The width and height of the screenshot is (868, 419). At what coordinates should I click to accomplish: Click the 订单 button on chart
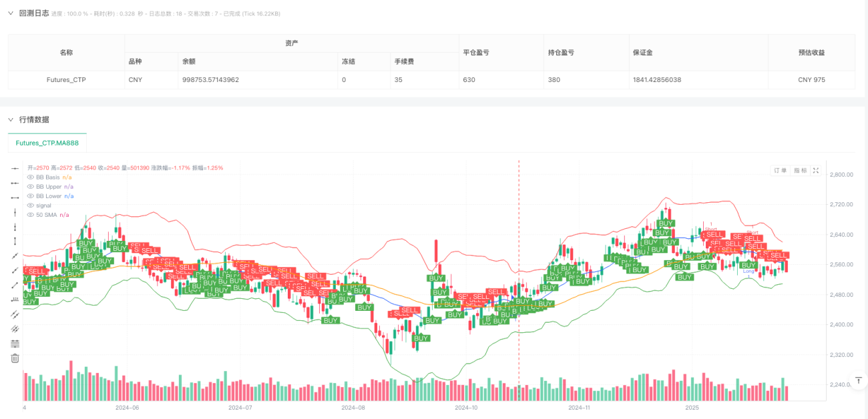tap(781, 171)
